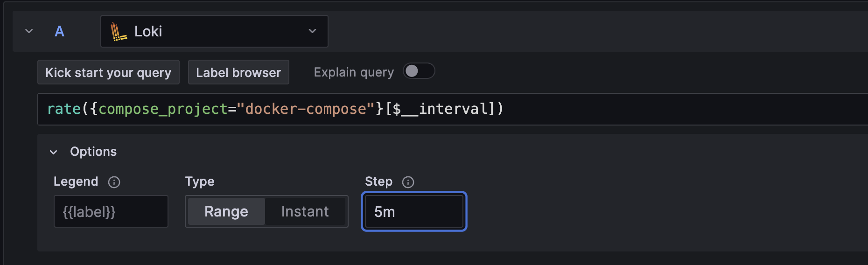Click the docker-compose string in the query

tap(306, 109)
